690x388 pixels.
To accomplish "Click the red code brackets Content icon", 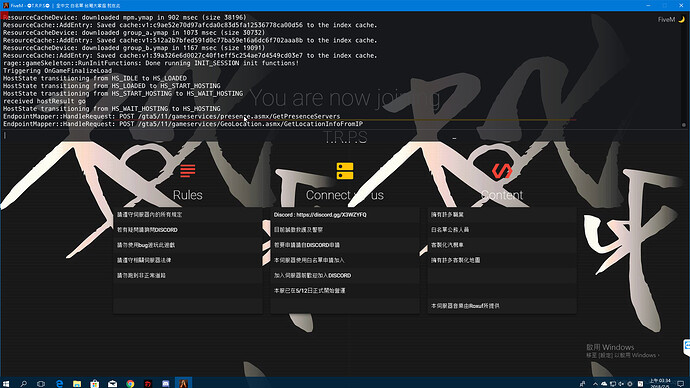I will 502,171.
